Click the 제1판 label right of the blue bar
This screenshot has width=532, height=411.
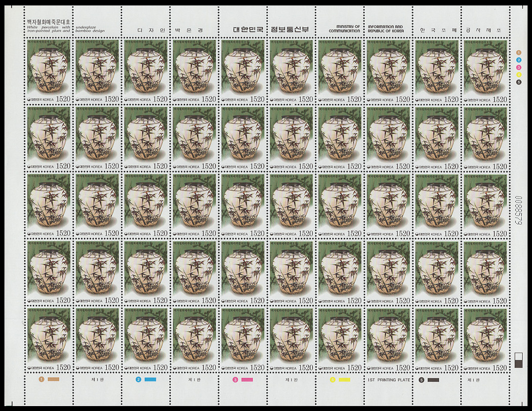coord(194,380)
